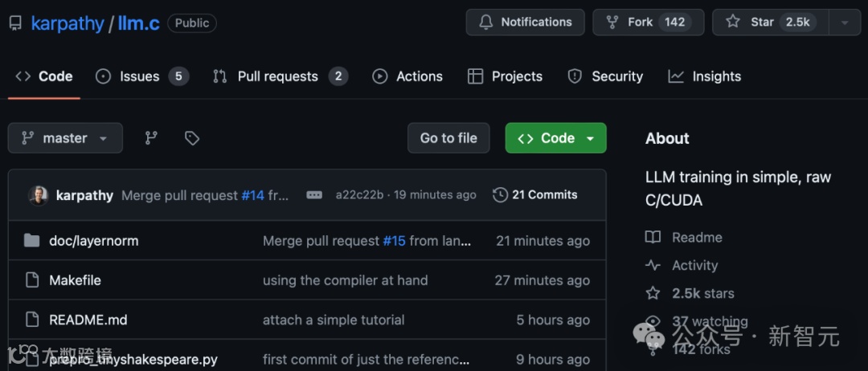Expand the green Code dropdown
The image size is (868, 371).
click(555, 138)
